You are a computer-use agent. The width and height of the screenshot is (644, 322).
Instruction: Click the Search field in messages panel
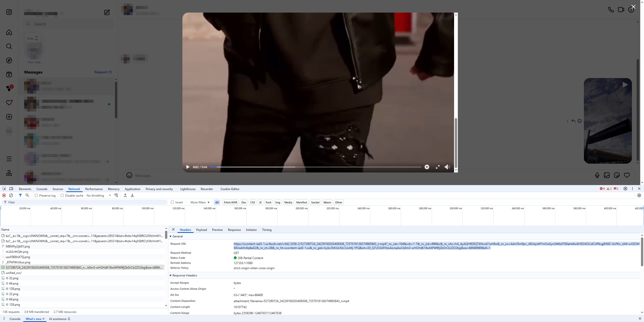point(68,24)
